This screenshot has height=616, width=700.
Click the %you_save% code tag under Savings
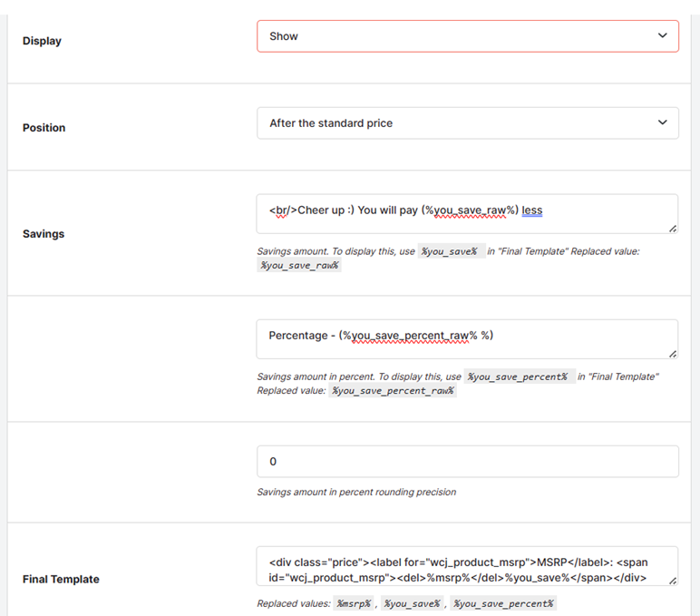(x=452, y=251)
